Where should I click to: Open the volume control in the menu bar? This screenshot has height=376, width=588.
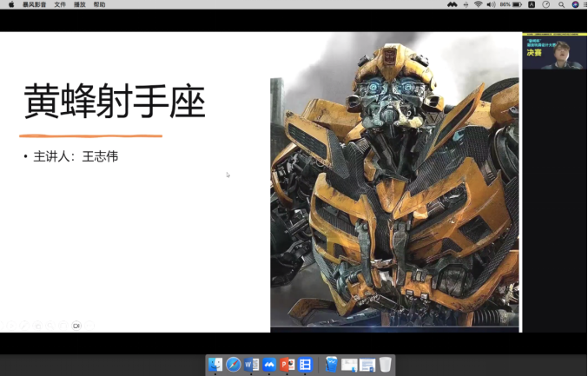click(x=491, y=4)
